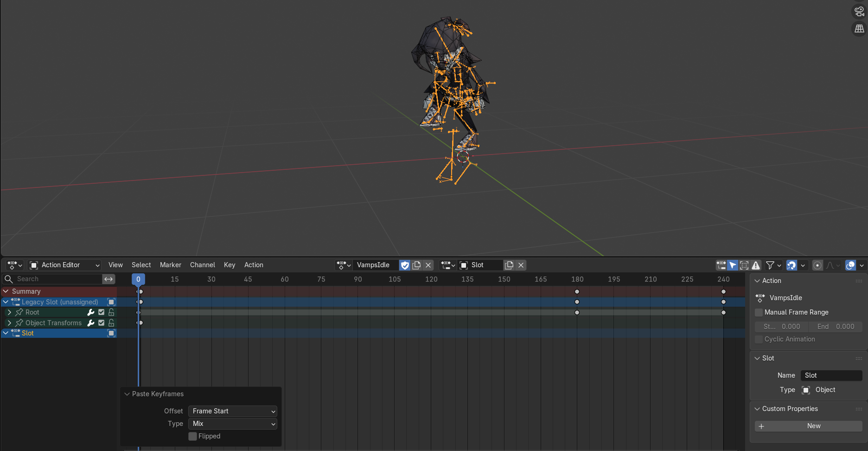Click the Root channel modifier wrench icon
The width and height of the screenshot is (868, 451).
[91, 313]
